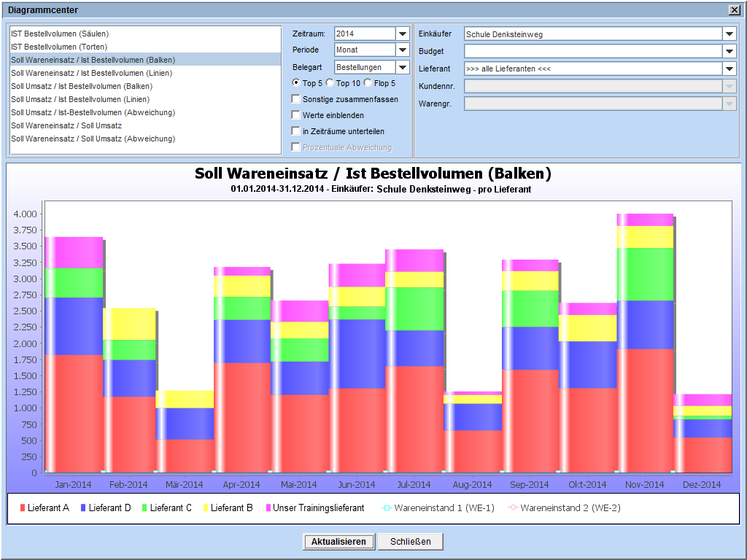Click the Wareneinstand 2 (WE-2) legend marker
This screenshot has height=560, width=747.
pos(513,507)
